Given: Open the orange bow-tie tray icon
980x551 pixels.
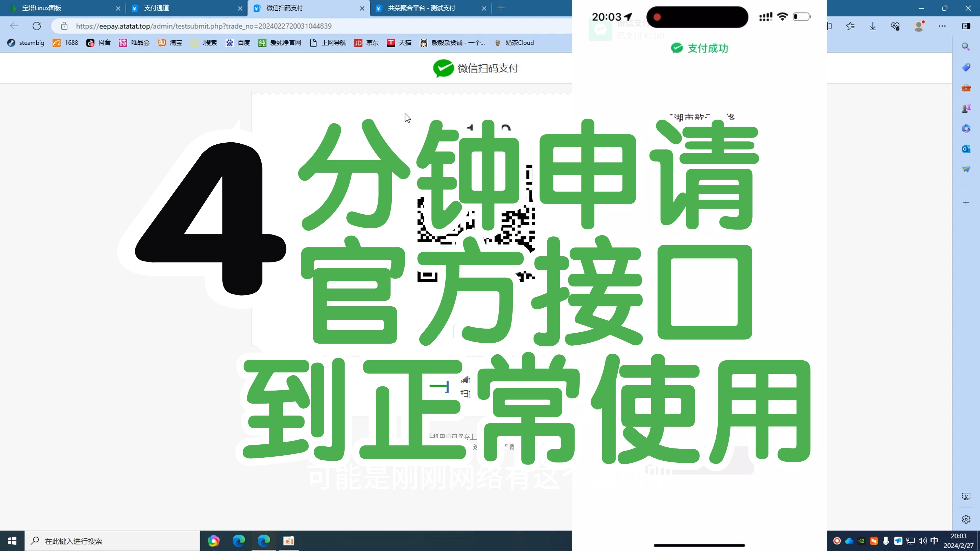Looking at the screenshot, I should [x=874, y=541].
